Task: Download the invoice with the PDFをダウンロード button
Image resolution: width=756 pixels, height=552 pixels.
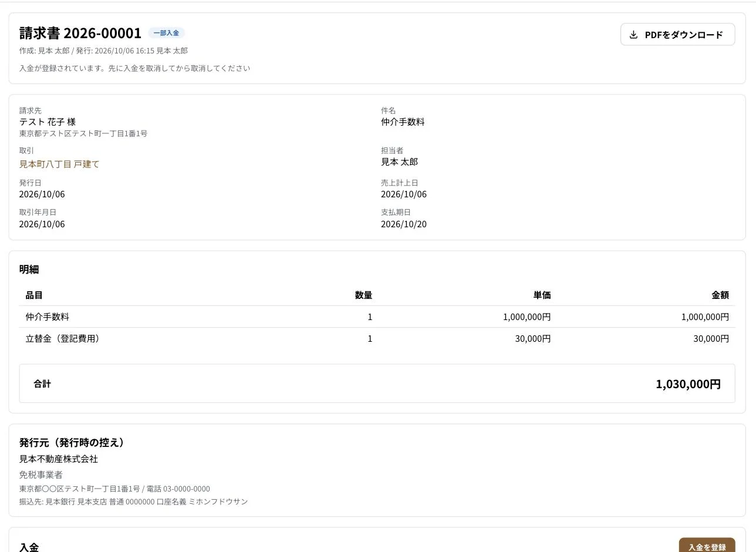Action: click(x=677, y=35)
